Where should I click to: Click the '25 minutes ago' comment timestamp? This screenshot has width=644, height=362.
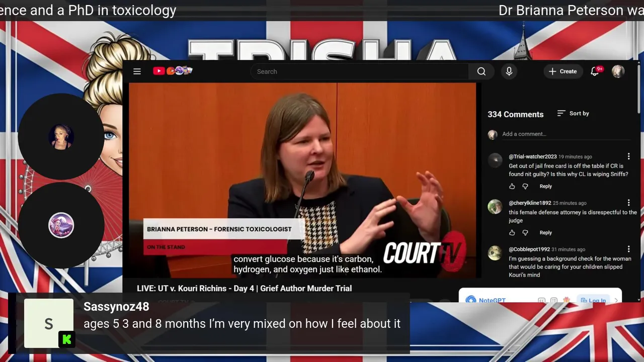pyautogui.click(x=570, y=203)
